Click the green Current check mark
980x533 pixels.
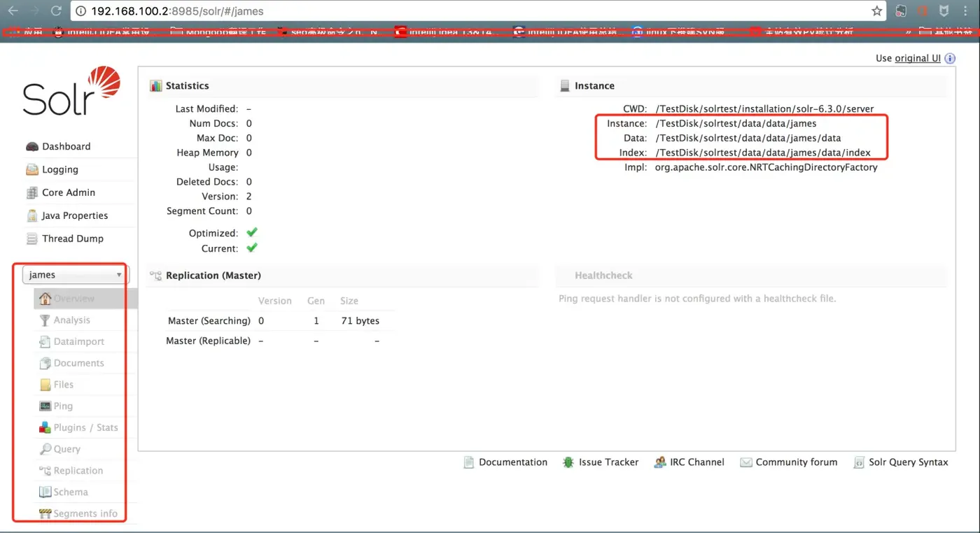tap(252, 248)
